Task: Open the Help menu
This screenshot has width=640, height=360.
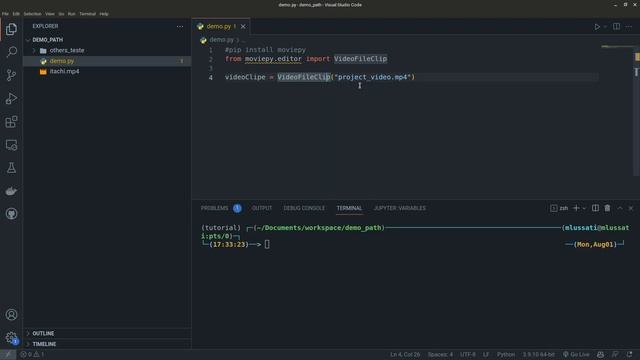Action: pyautogui.click(x=104, y=14)
